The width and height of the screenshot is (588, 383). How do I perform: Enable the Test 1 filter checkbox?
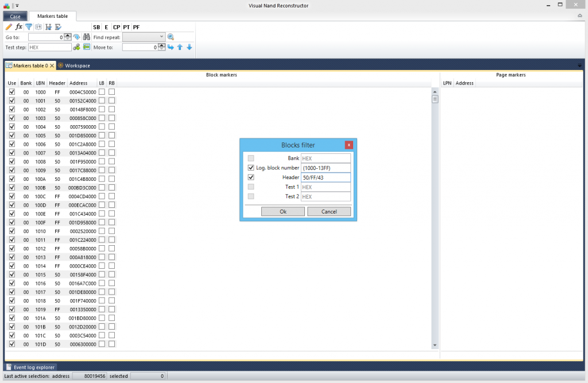[x=251, y=187]
